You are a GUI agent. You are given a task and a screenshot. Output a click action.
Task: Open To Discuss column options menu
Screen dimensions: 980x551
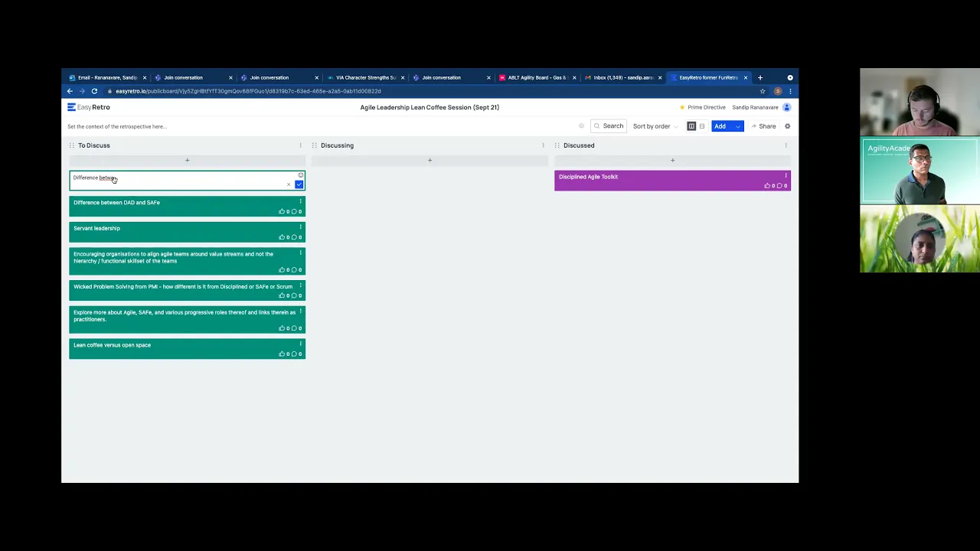[x=300, y=145]
